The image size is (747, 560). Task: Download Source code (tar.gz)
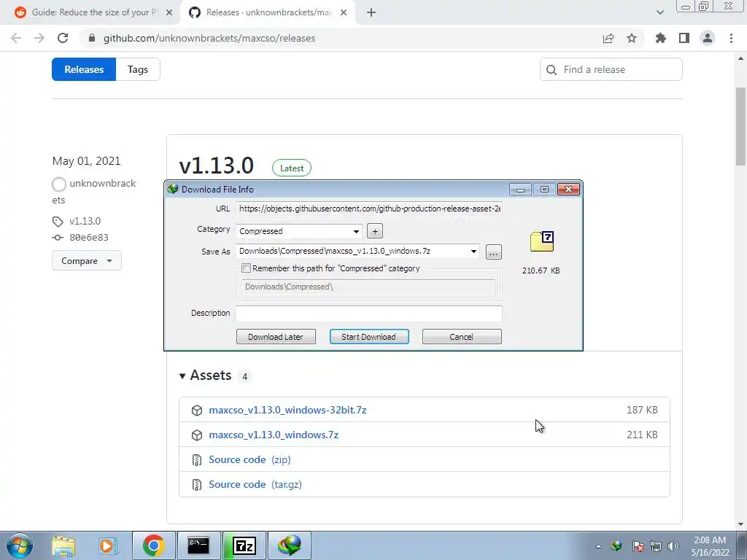click(255, 484)
